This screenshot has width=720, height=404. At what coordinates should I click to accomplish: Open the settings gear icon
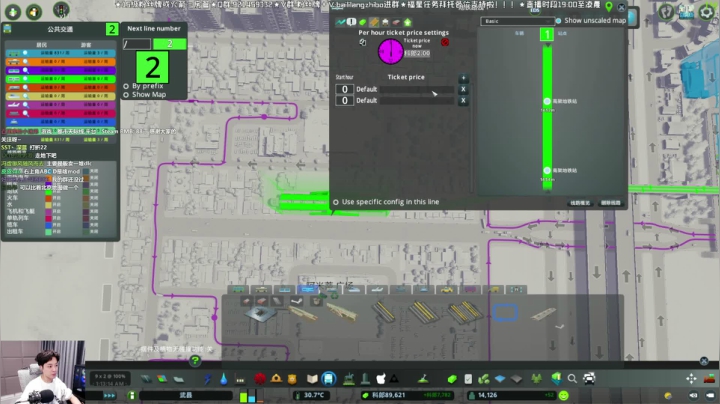point(707,12)
